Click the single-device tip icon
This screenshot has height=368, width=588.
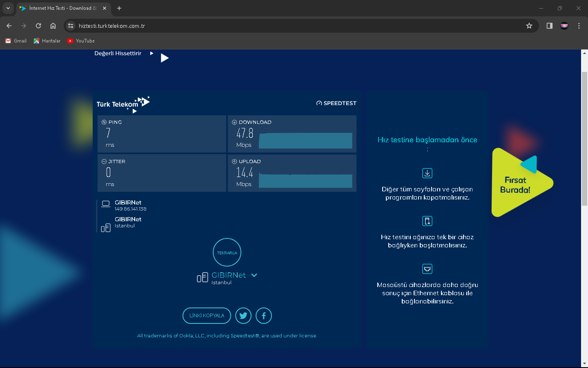427,221
